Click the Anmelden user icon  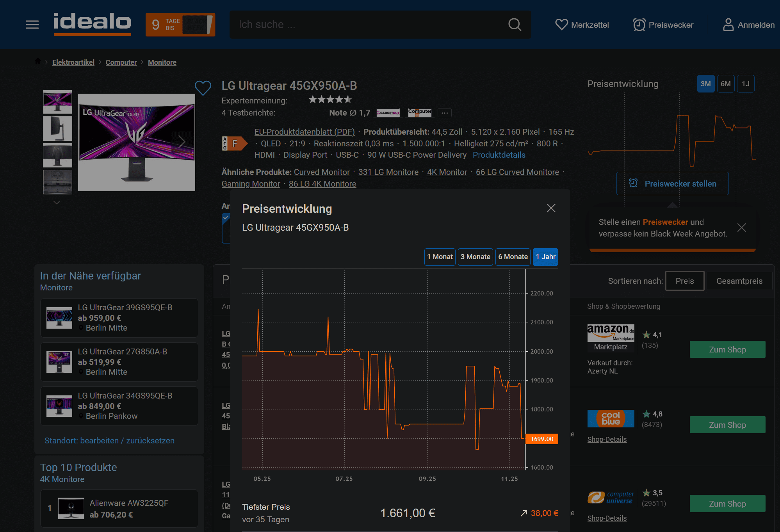click(x=728, y=25)
